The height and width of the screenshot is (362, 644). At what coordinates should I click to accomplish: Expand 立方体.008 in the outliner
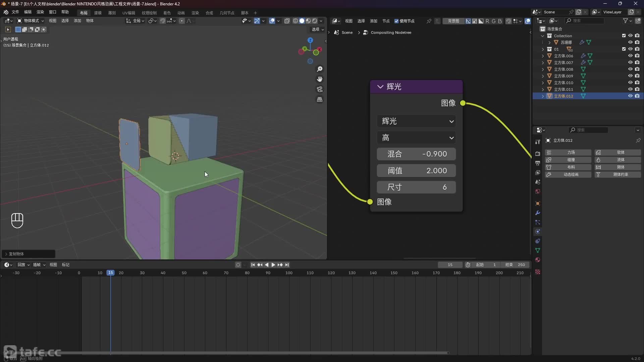pos(543,69)
